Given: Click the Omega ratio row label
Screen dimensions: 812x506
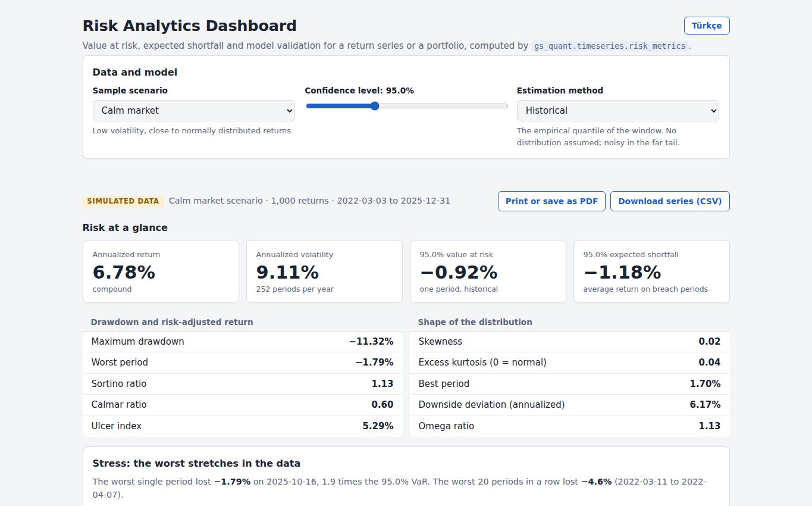Looking at the screenshot, I should [x=446, y=426].
